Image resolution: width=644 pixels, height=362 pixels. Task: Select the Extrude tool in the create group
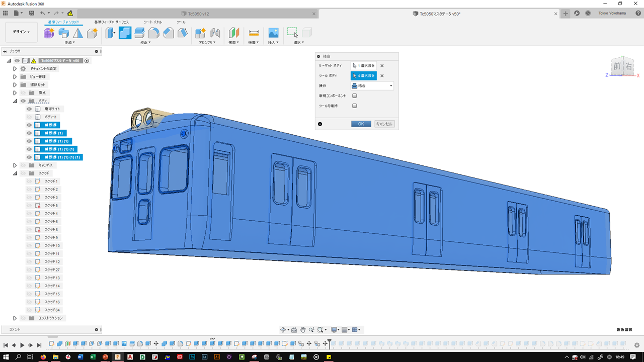[x=63, y=33]
